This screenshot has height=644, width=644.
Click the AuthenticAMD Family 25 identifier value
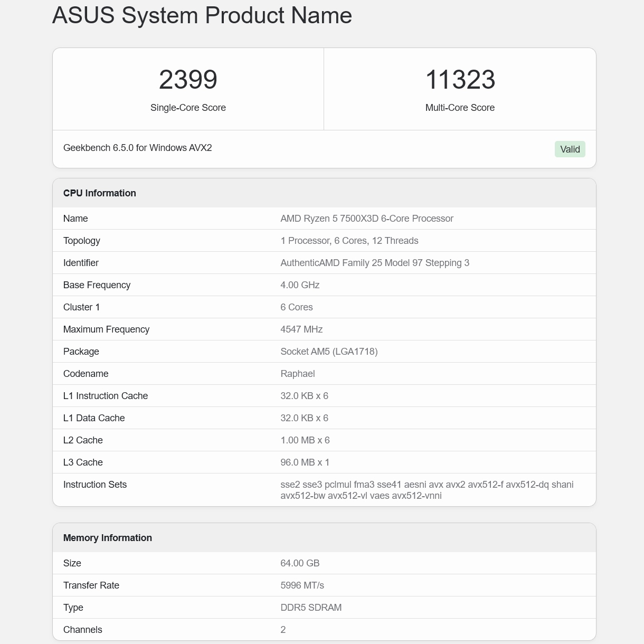[374, 263]
